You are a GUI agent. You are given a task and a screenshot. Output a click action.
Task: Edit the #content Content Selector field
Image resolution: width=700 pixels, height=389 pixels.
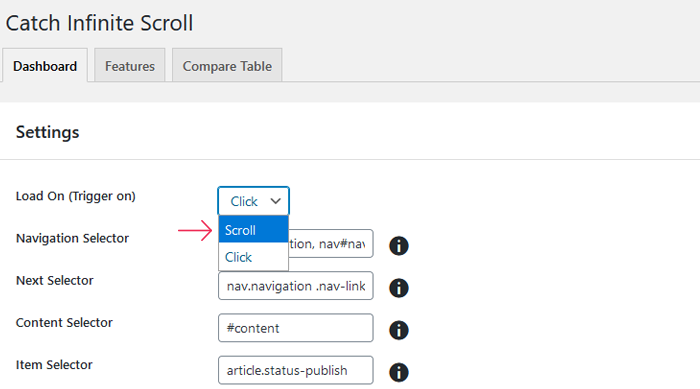(x=296, y=328)
